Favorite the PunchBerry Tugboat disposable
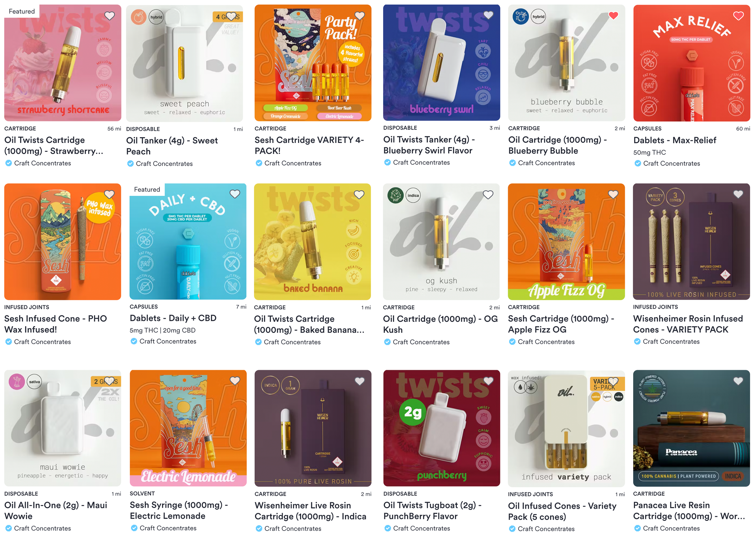Screen dimensions: 756x546 tap(488, 381)
